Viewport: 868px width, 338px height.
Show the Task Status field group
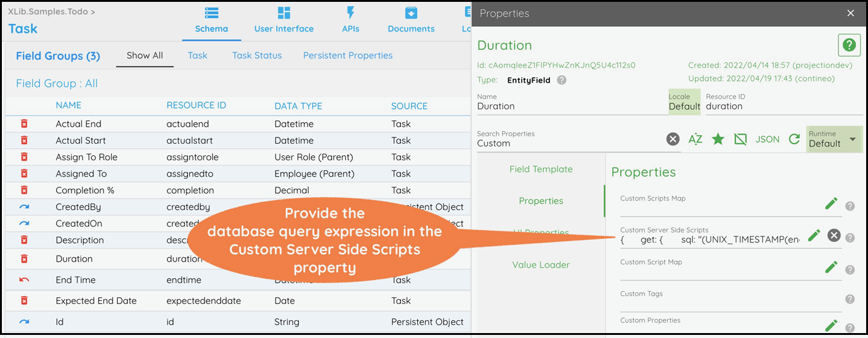(x=257, y=56)
